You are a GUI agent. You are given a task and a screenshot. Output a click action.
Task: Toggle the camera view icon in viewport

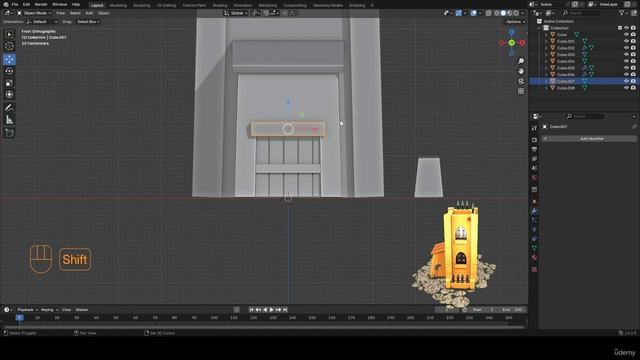pos(521,81)
